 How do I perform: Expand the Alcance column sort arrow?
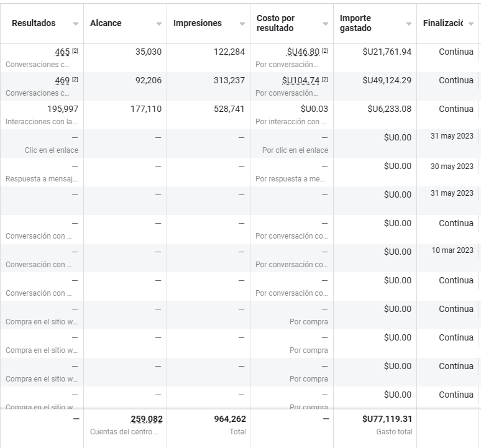point(159,24)
